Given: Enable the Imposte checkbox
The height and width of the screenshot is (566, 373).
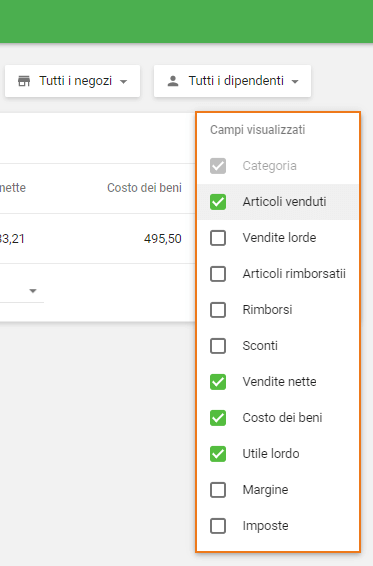Looking at the screenshot, I should (218, 526).
